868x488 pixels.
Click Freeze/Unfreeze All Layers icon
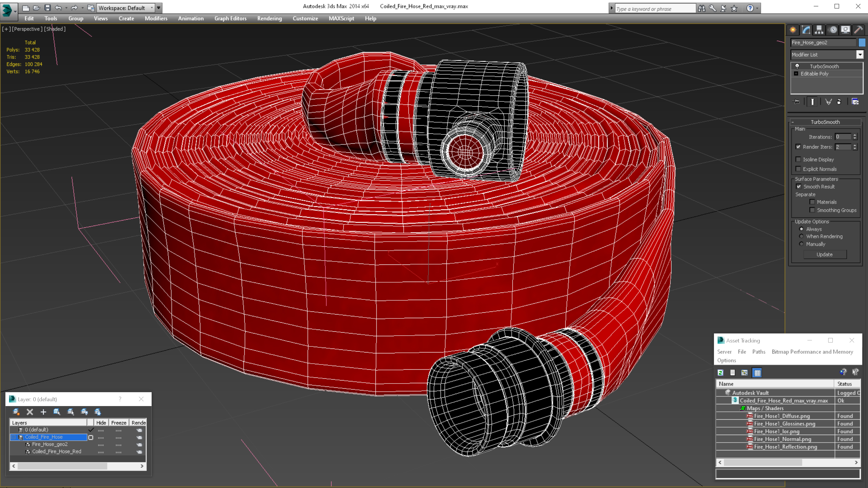click(x=98, y=412)
